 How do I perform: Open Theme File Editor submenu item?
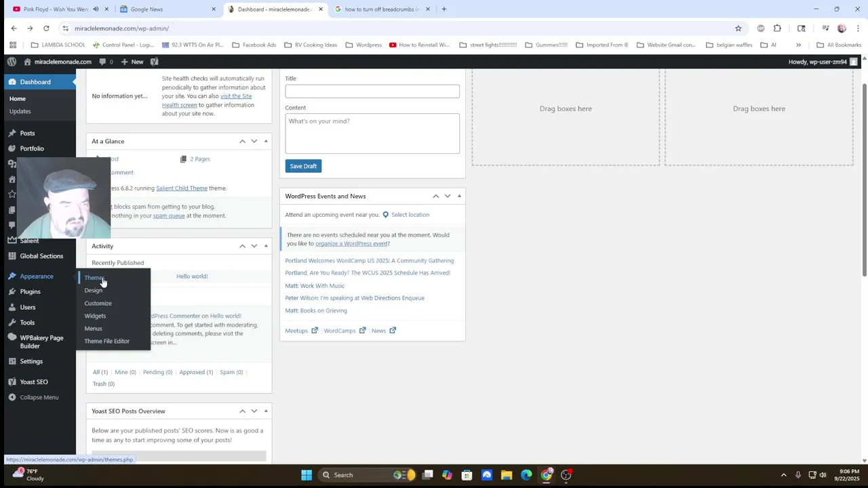106,341
